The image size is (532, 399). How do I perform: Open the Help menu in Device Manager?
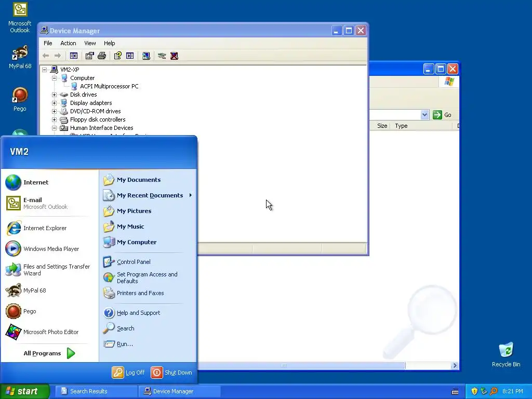[109, 43]
